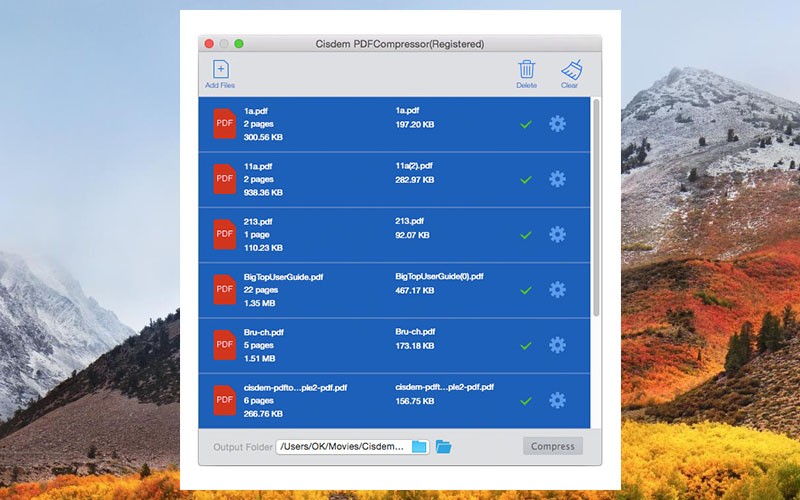
Task: Click output name BigTopUserGuide(0).pdf
Action: click(x=439, y=277)
